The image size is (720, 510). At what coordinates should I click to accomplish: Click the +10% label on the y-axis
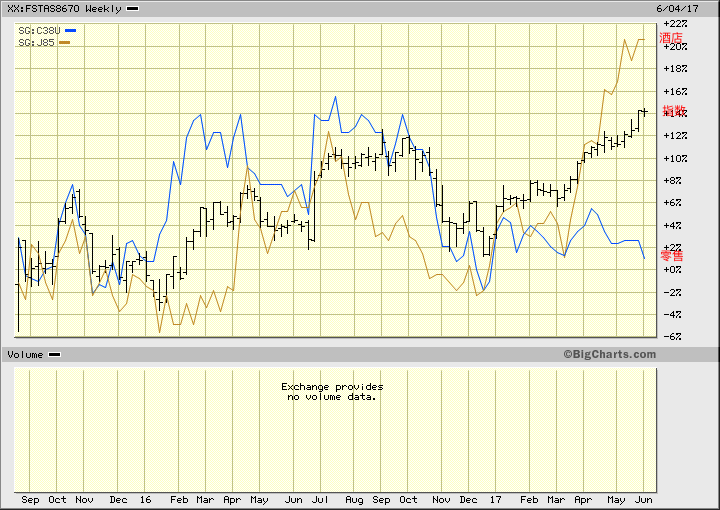click(x=675, y=158)
